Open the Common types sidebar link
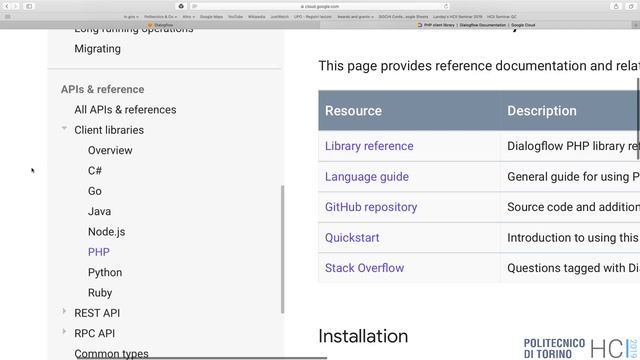 coord(111,353)
